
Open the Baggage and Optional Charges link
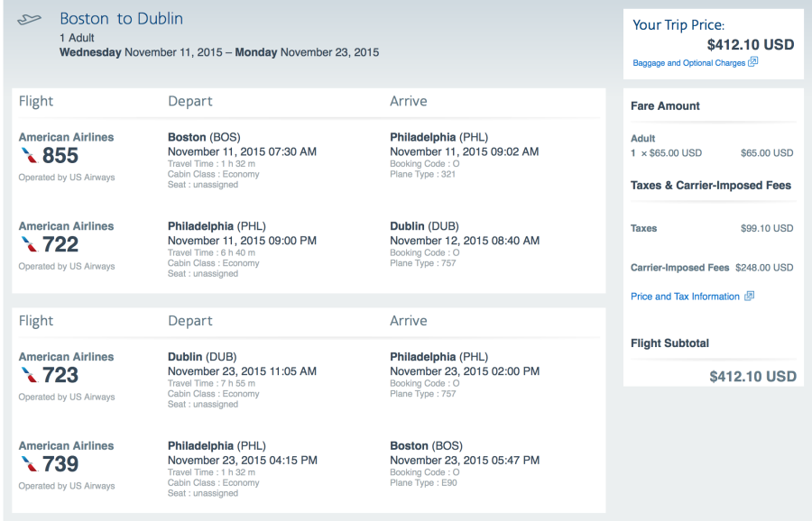(689, 63)
